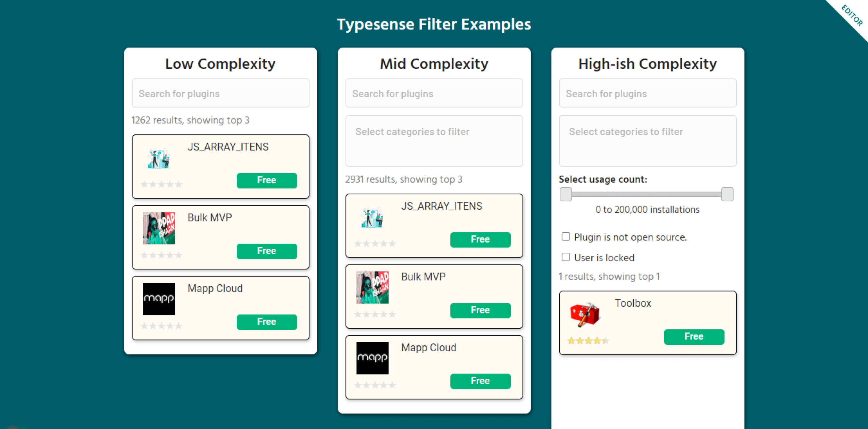The height and width of the screenshot is (429, 868).
Task: Click Mapp Cloud logo in Mid Complexity
Action: pos(372,358)
